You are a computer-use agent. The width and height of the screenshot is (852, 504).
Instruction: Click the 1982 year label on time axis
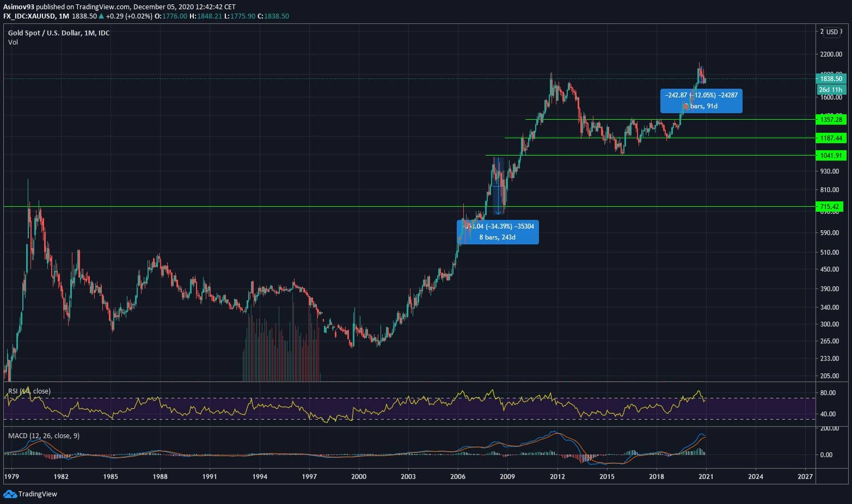click(61, 477)
